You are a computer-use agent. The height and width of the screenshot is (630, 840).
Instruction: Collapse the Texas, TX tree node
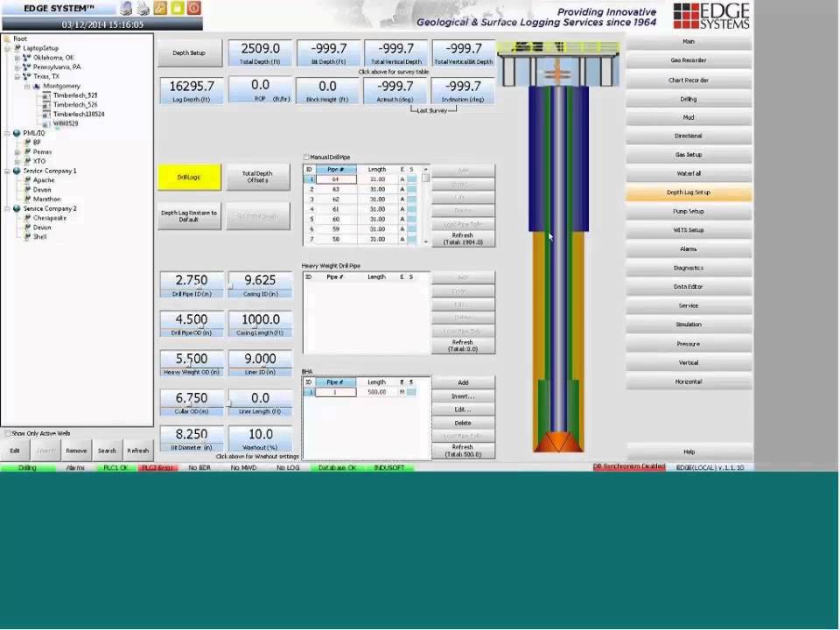click(x=17, y=77)
